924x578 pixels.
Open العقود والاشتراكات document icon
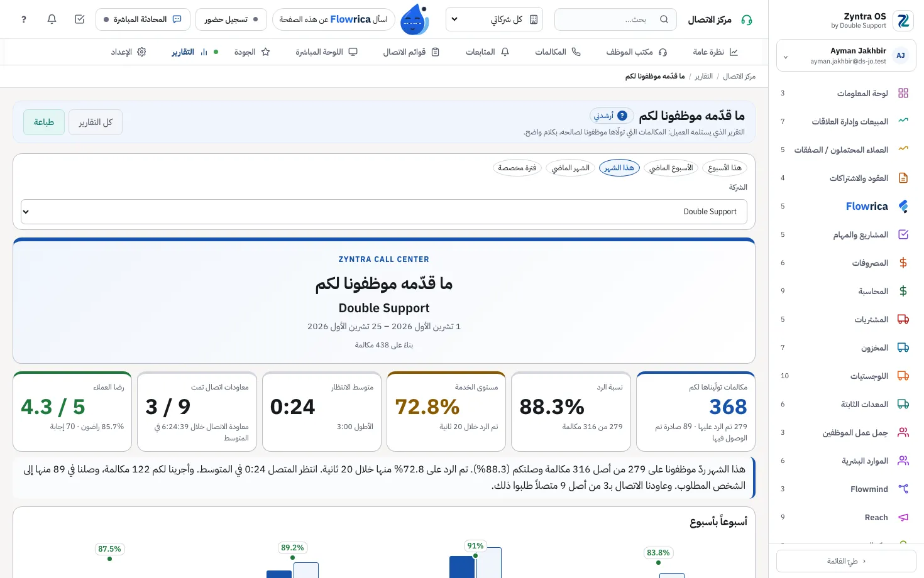(x=903, y=178)
